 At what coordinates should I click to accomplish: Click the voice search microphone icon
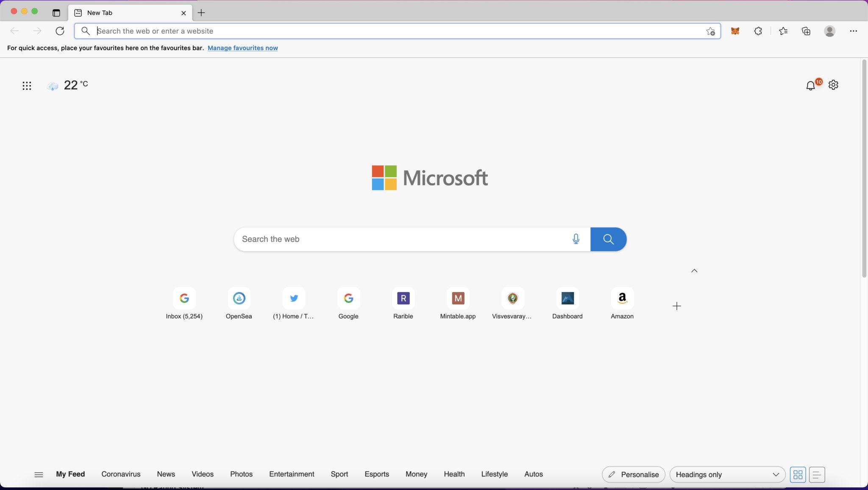(x=576, y=239)
